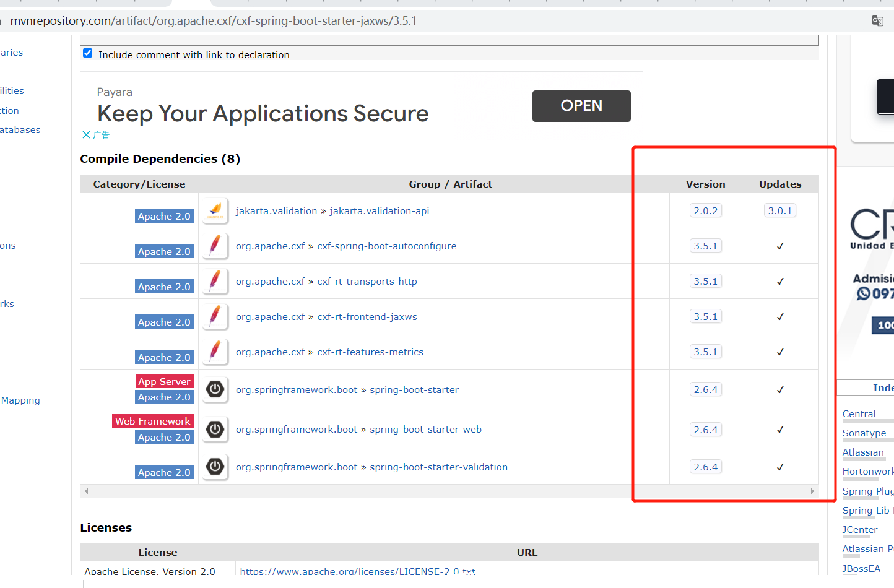Click org.springframework.boot group in spring-boot-starter-web row
The height and width of the screenshot is (588, 894).
pos(297,430)
